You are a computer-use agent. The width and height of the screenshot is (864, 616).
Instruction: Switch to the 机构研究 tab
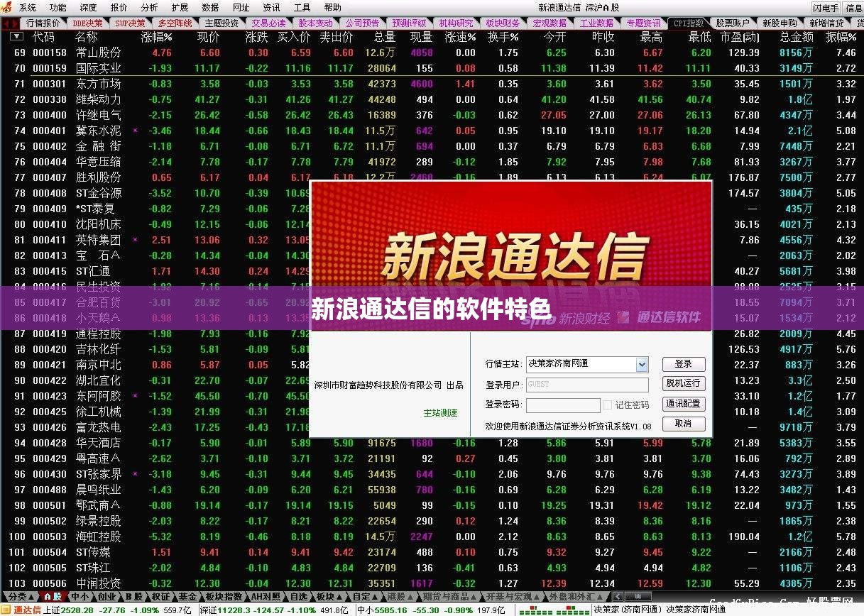click(455, 23)
